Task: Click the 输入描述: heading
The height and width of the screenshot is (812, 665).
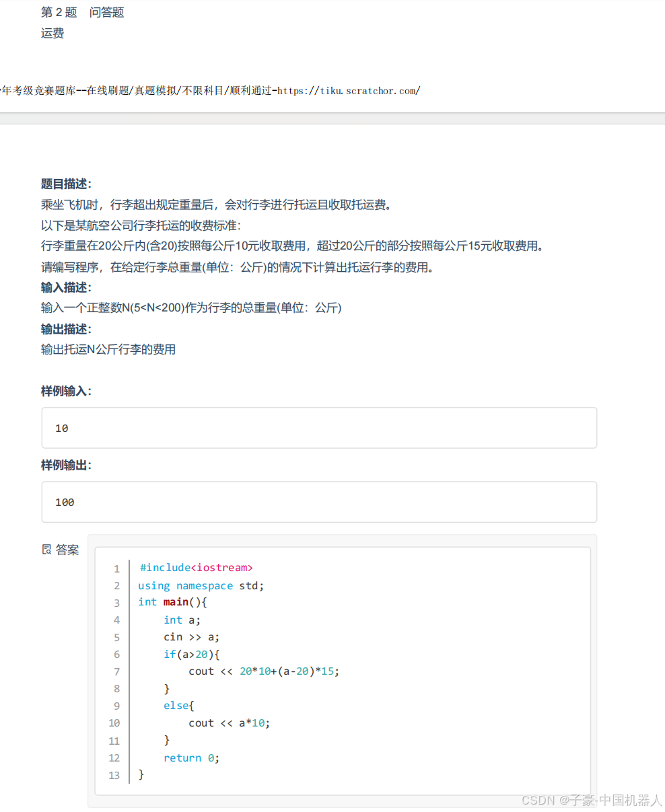Action: (x=67, y=287)
